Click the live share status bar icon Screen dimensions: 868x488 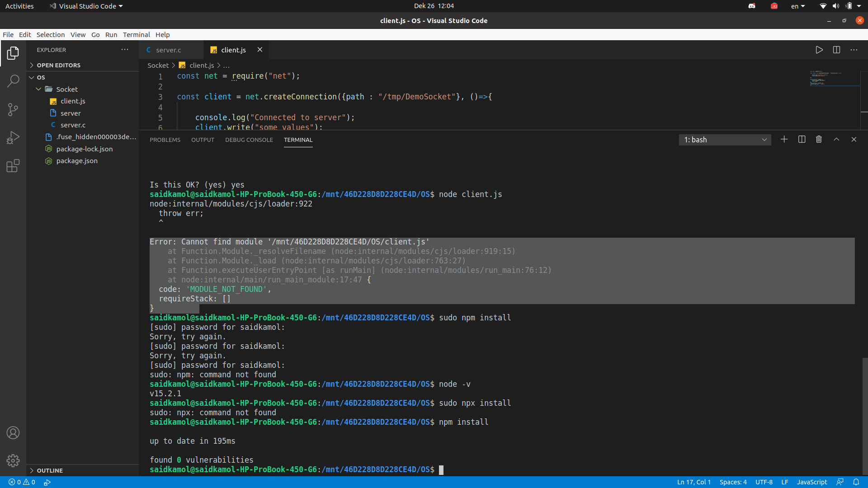47,482
